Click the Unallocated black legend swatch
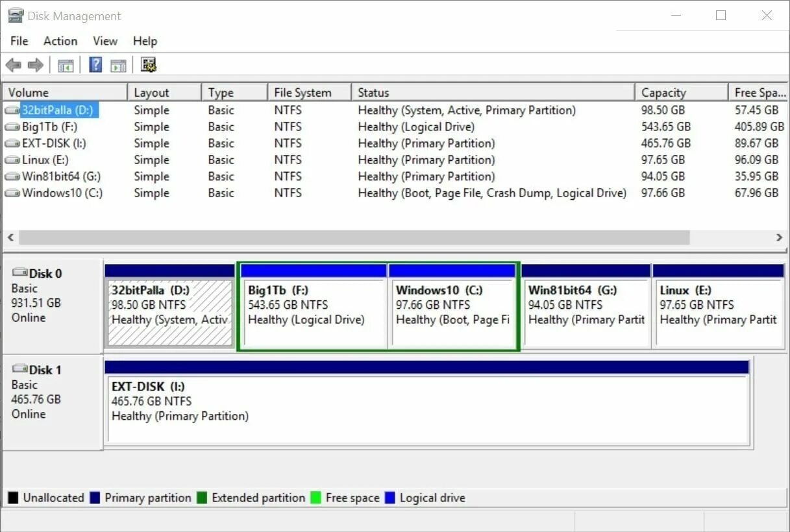This screenshot has height=532, width=790. click(13, 498)
